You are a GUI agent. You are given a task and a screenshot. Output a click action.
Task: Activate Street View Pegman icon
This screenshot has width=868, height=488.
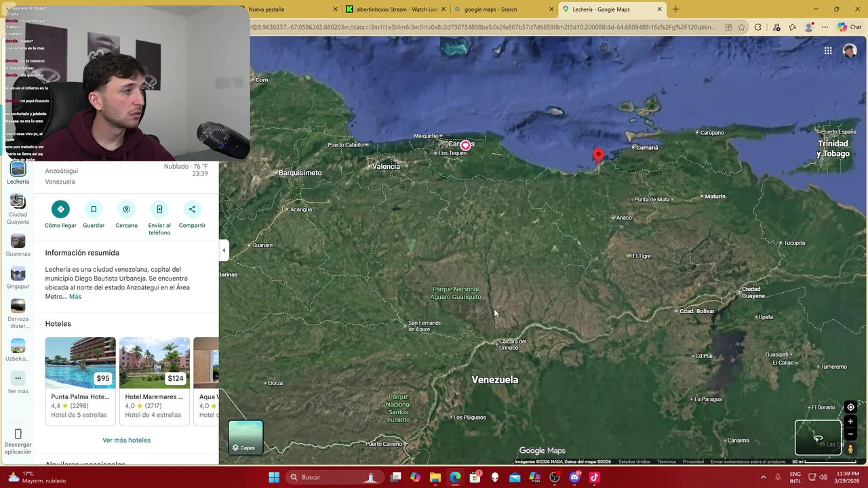[850, 449]
